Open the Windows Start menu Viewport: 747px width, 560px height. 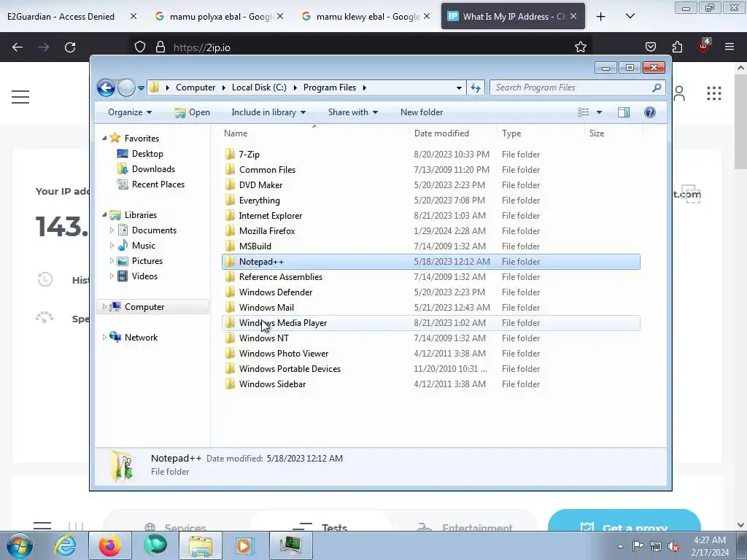click(x=20, y=545)
